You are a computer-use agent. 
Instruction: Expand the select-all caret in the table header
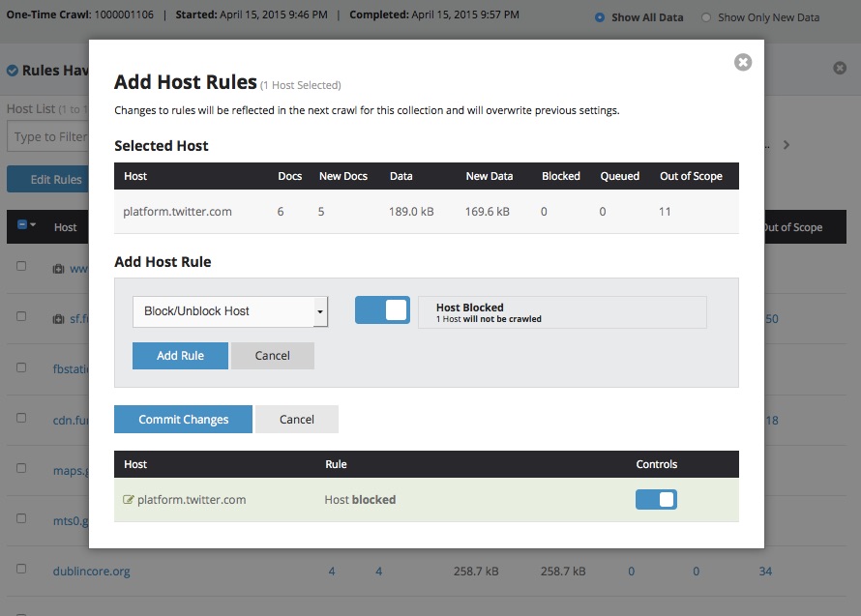point(34,225)
